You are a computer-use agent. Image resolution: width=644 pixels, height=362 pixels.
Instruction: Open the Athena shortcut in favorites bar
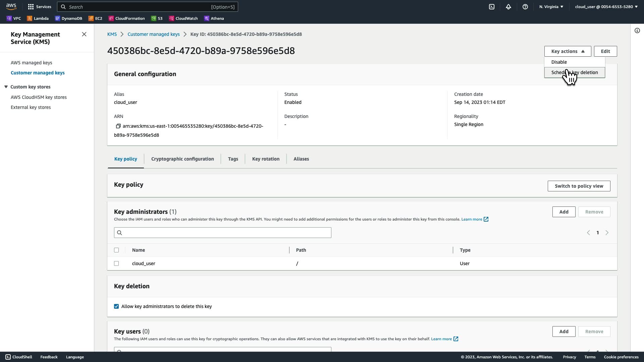coord(214,18)
